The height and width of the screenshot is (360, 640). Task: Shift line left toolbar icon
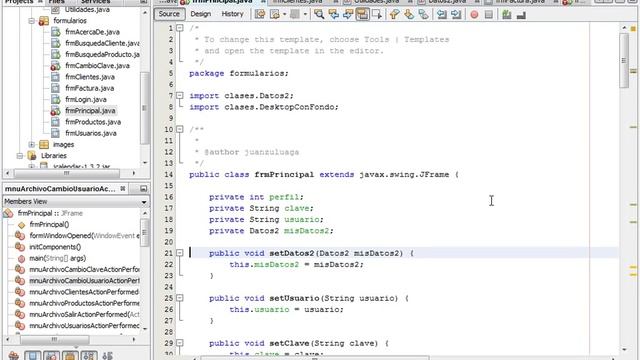coord(442,15)
